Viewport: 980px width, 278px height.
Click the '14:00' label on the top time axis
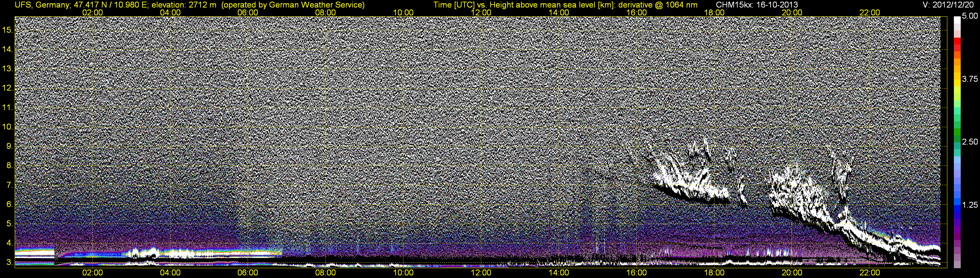point(559,12)
